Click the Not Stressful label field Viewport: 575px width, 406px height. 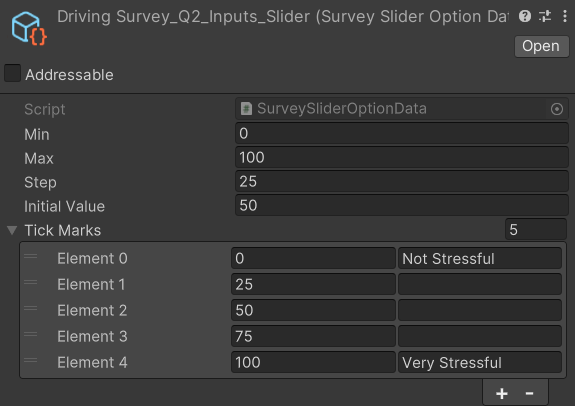tap(480, 258)
